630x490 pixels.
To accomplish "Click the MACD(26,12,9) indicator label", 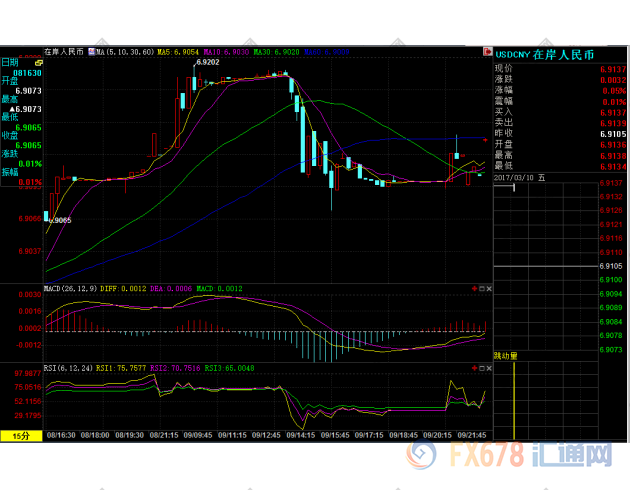I will coord(71,288).
